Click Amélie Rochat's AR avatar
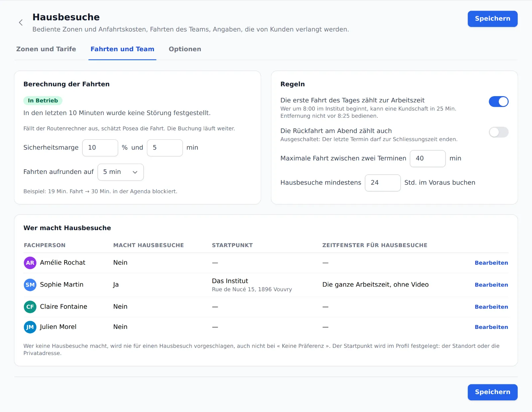The width and height of the screenshot is (532, 412). [x=30, y=263]
